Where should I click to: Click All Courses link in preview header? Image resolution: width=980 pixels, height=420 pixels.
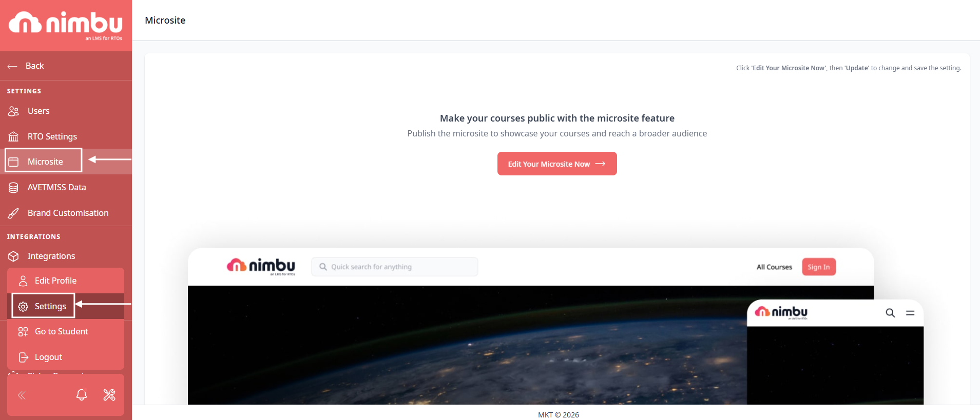774,267
